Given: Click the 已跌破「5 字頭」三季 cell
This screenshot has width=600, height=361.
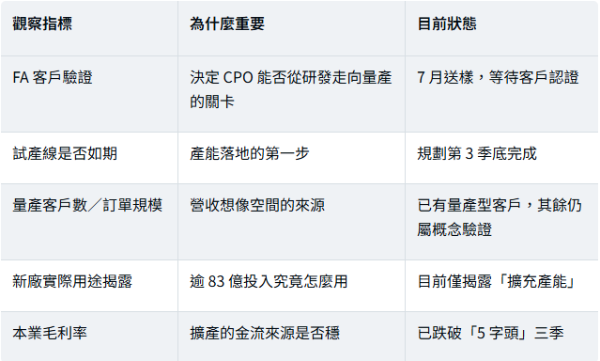Looking at the screenshot, I should tap(502, 336).
